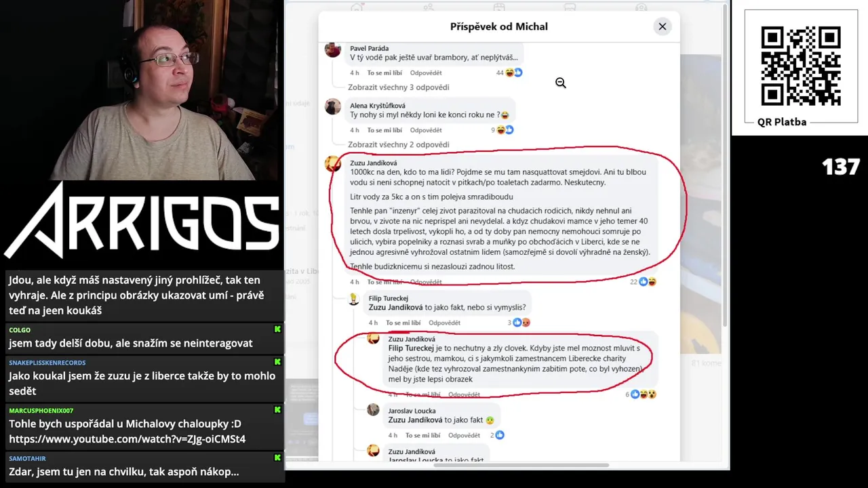Expand Zobrazit všechny 3 odpovědi
868x488 pixels.
coord(399,87)
